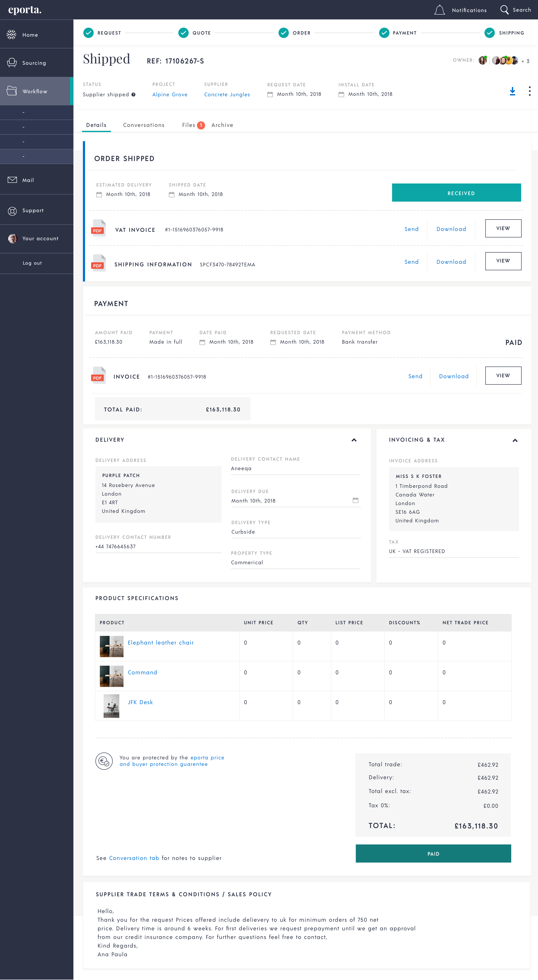
Task: Open the Delivery Due calendar picker icon
Action: 355,500
